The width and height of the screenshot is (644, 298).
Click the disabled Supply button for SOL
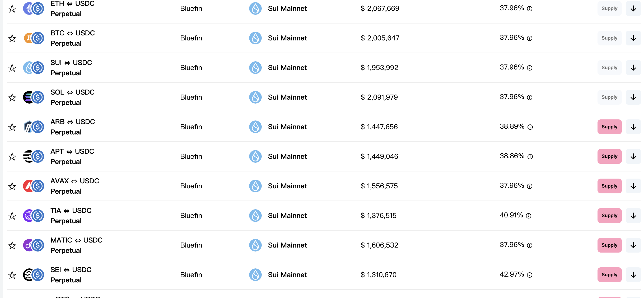pos(609,97)
